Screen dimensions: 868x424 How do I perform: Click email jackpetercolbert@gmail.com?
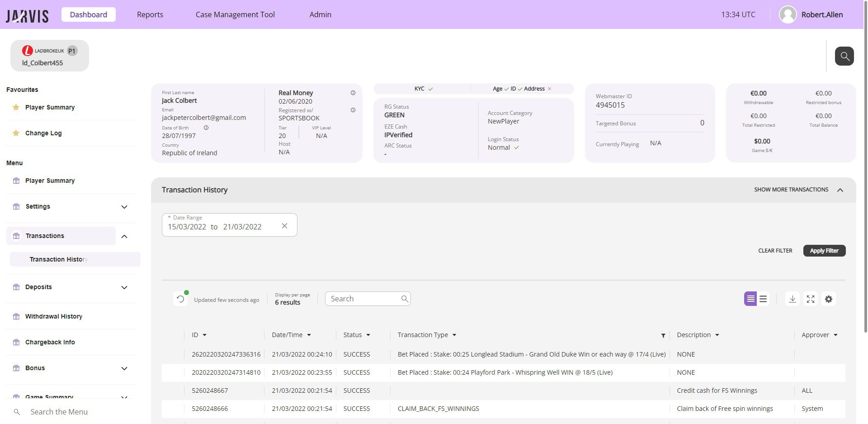point(204,118)
